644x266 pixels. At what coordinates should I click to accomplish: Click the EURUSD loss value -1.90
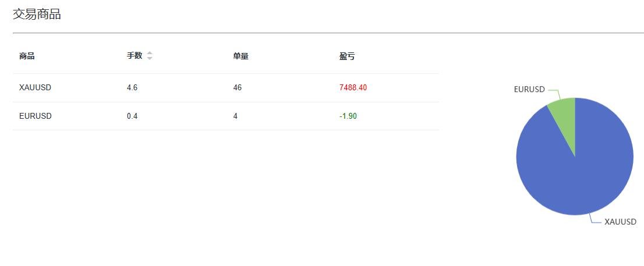tap(348, 116)
